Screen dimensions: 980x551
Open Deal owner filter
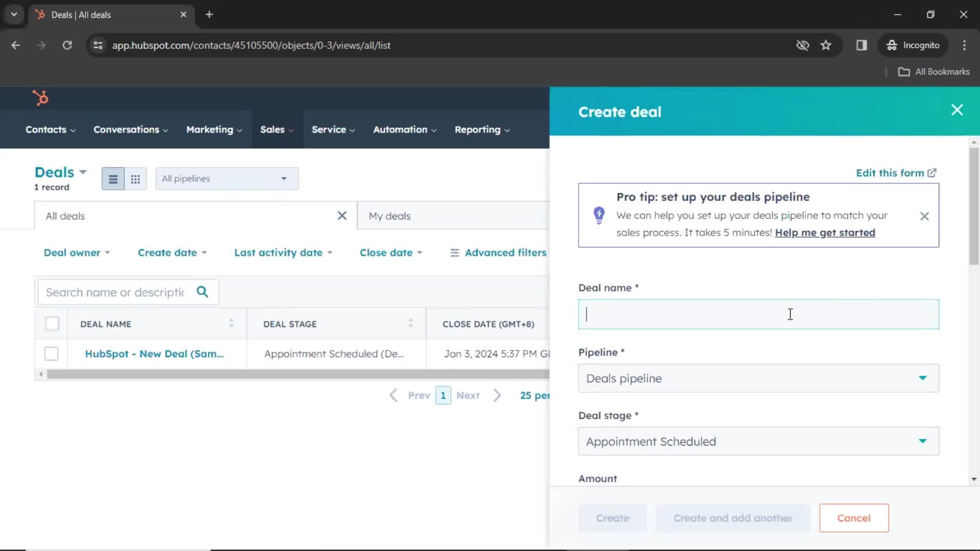click(x=77, y=253)
